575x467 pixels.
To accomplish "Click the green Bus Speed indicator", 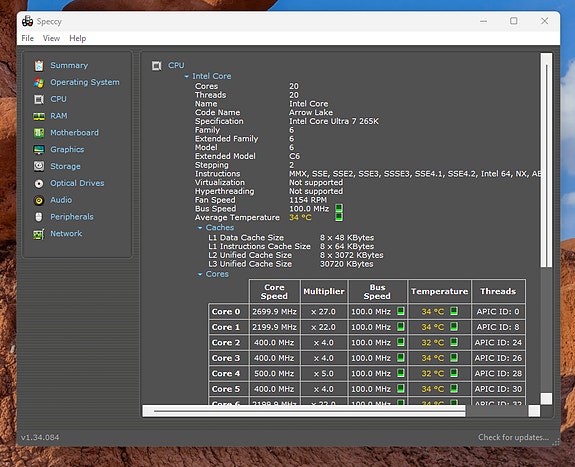I will point(339,208).
